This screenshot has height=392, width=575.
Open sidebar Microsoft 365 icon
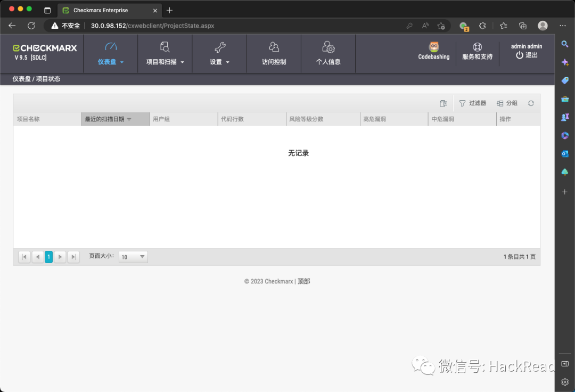pos(565,135)
